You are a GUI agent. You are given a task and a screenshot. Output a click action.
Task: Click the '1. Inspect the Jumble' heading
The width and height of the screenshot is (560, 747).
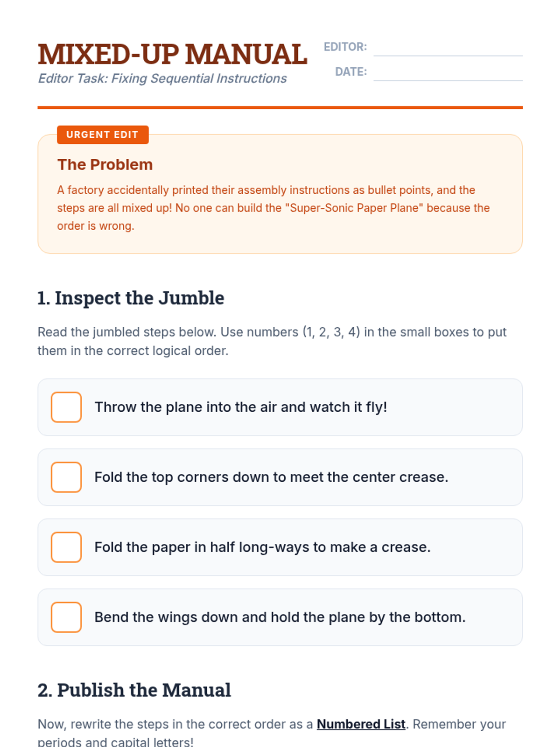pos(131,298)
